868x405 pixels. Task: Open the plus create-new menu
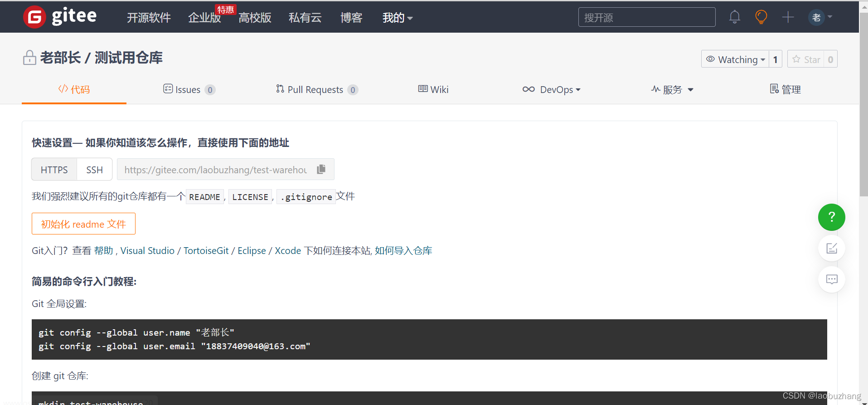(788, 17)
